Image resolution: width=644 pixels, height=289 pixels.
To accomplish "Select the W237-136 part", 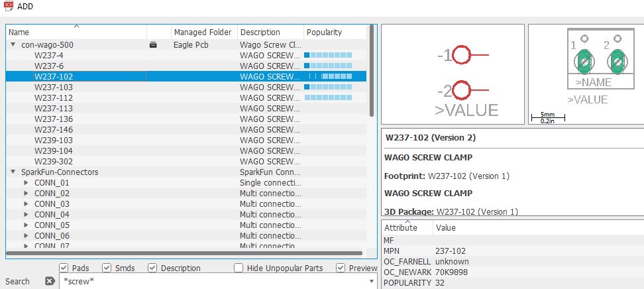I will point(54,119).
